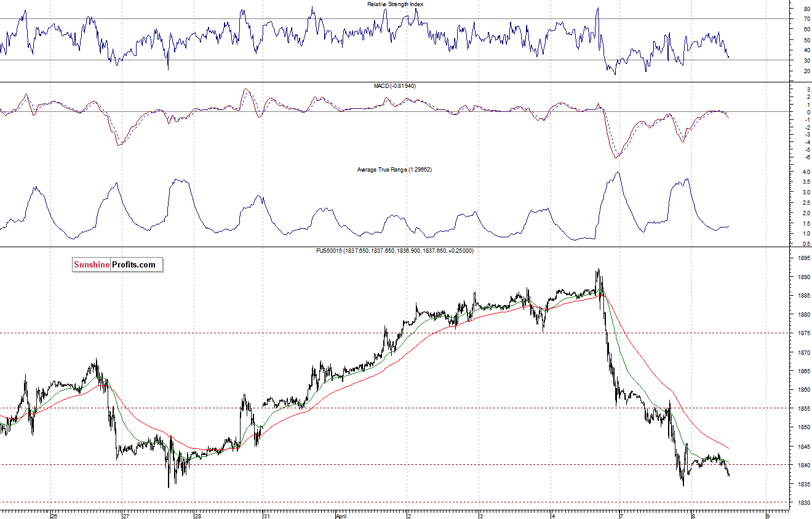Click the 50 label on the RSI axis
Viewport: 812px width, 519px height.
tap(806, 40)
